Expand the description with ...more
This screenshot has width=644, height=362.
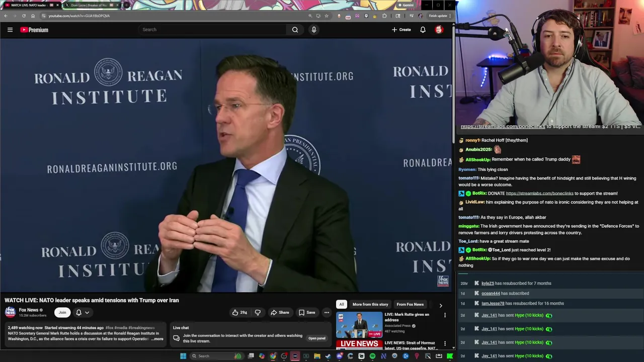(x=157, y=339)
